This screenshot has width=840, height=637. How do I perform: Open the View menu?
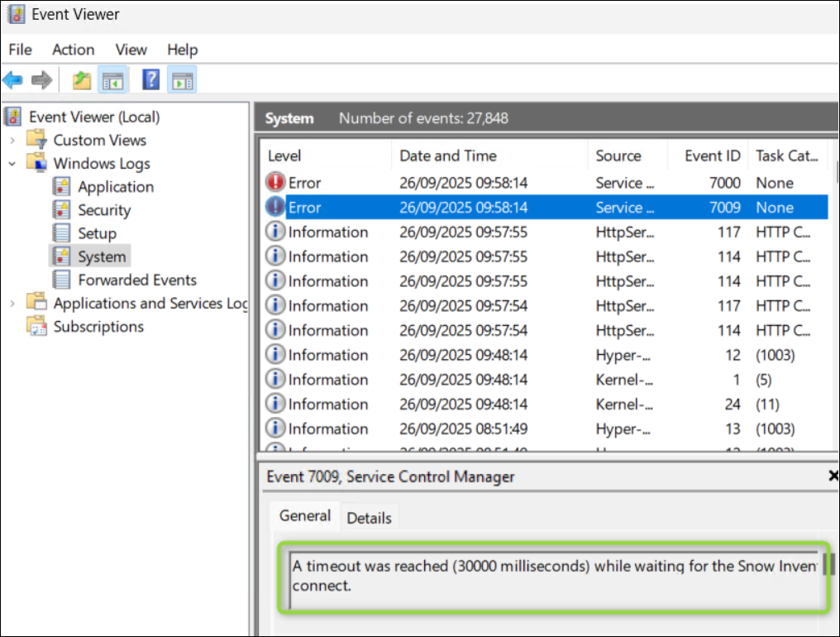click(x=130, y=50)
